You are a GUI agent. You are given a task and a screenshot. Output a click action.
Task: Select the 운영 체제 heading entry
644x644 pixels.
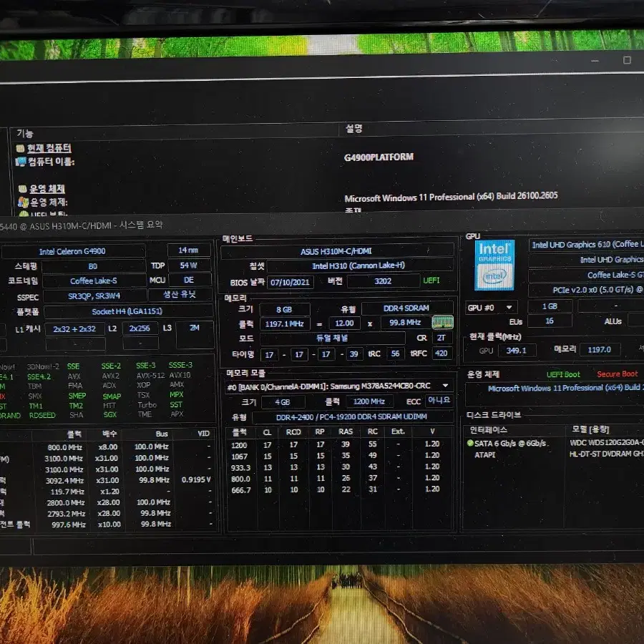47,189
